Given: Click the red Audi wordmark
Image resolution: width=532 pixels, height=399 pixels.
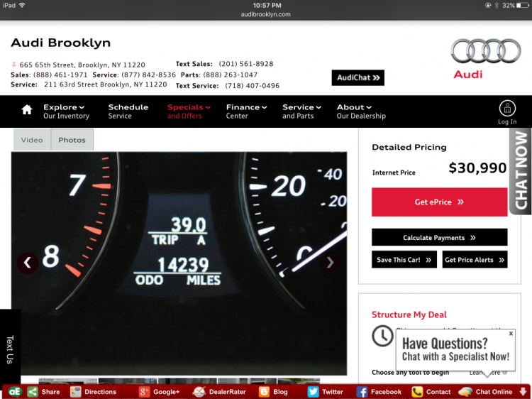Looking at the screenshot, I should pyautogui.click(x=468, y=75).
